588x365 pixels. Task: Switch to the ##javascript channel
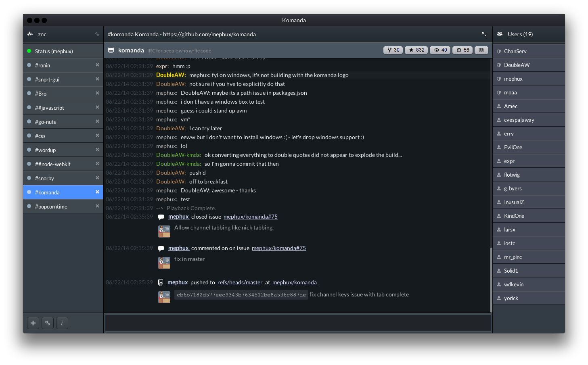63,108
